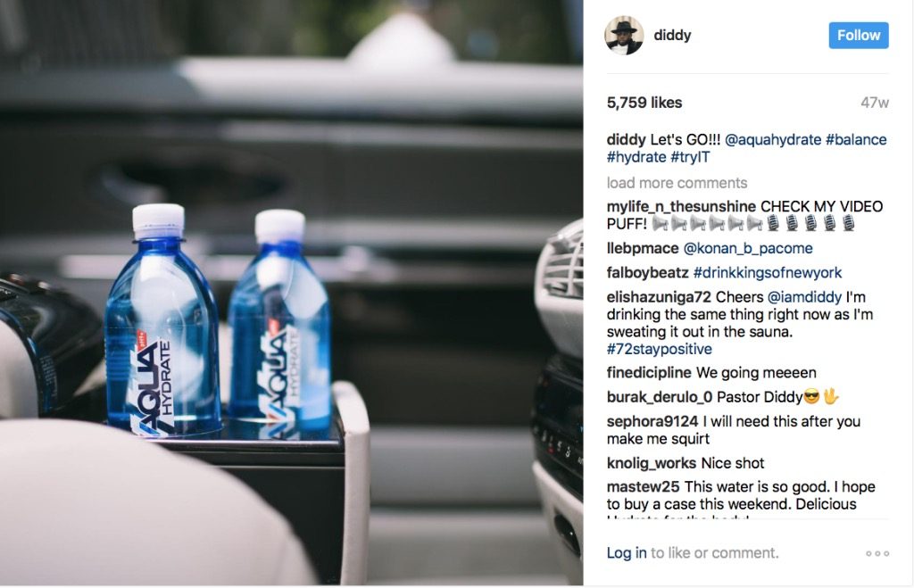Click the Follow button
914x588 pixels.
[x=859, y=35]
